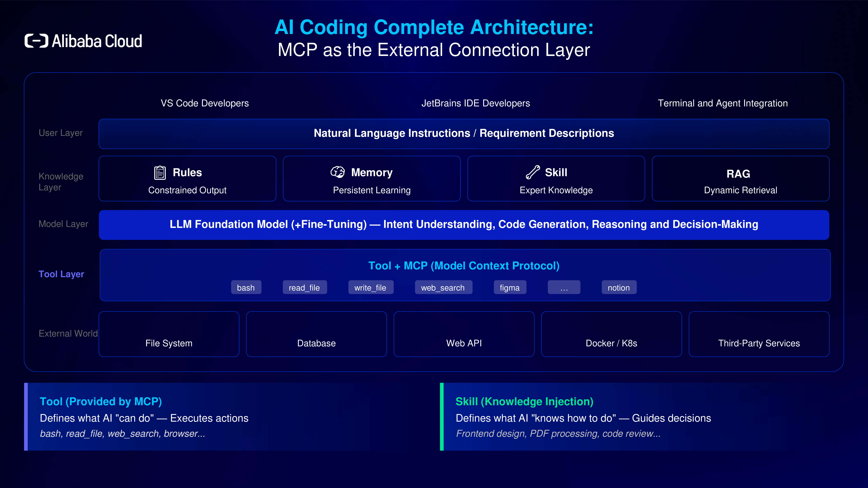Viewport: 868px width, 488px height.
Task: Click the "Expert Knowledge" caption
Action: click(556, 190)
